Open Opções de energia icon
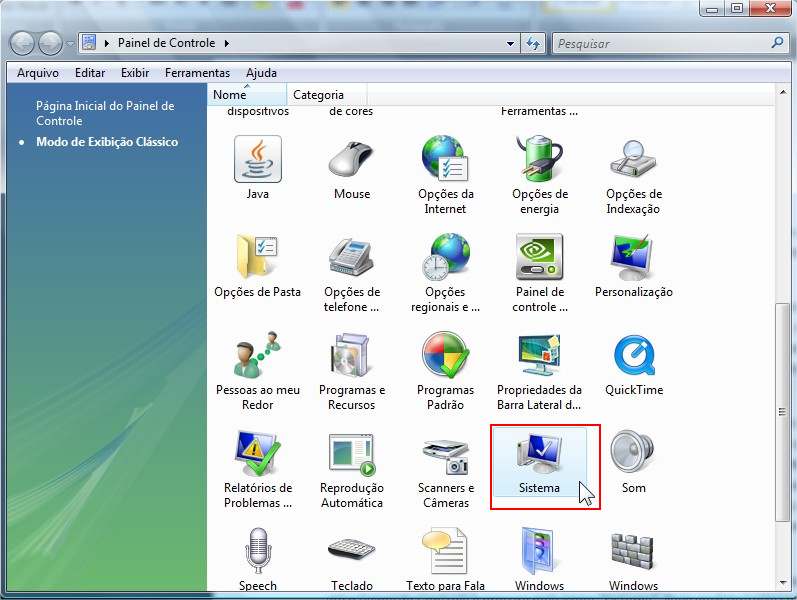This screenshot has height=600, width=797. [x=539, y=161]
